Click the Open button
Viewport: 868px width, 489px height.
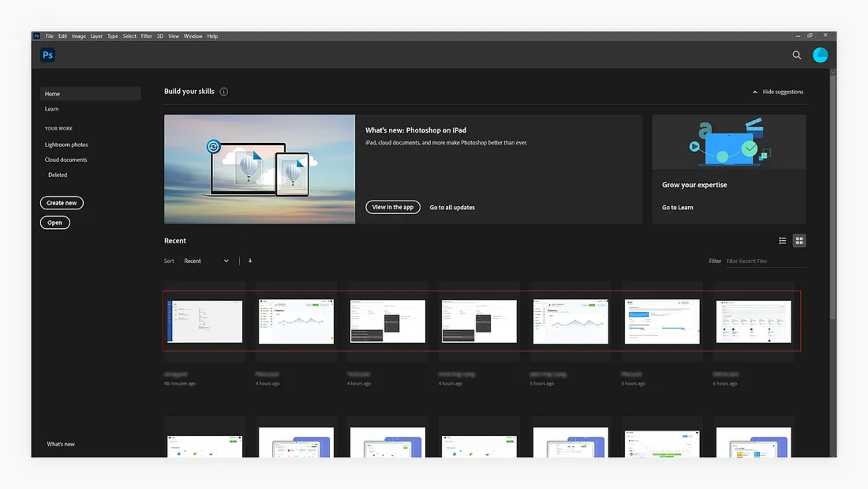(x=55, y=223)
